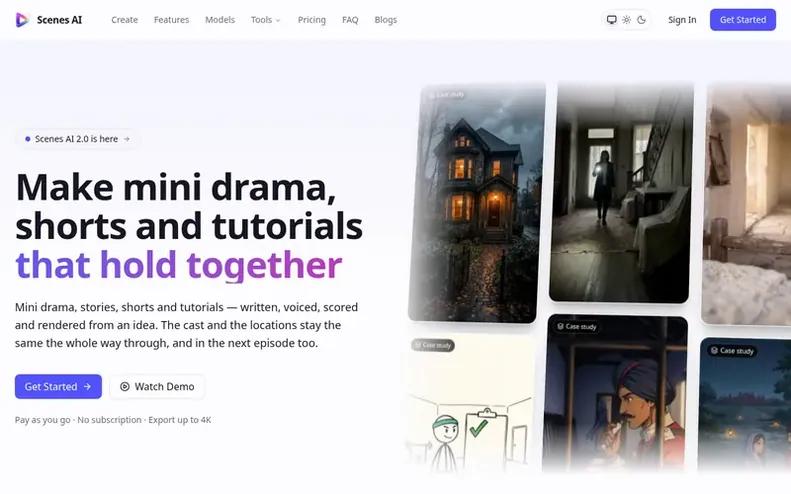
Task: Switch to system theme monitor icon
Action: [x=611, y=20]
